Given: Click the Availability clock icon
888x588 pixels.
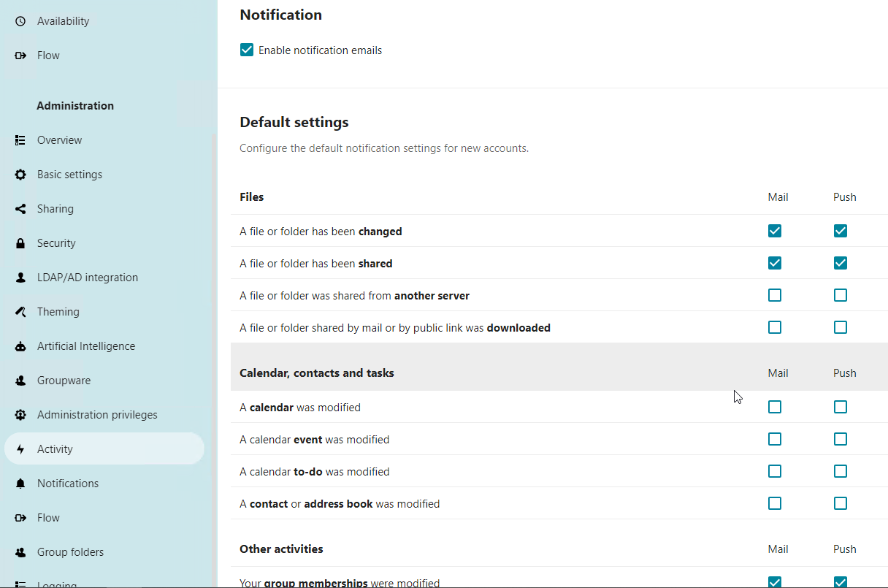Looking at the screenshot, I should (x=20, y=21).
